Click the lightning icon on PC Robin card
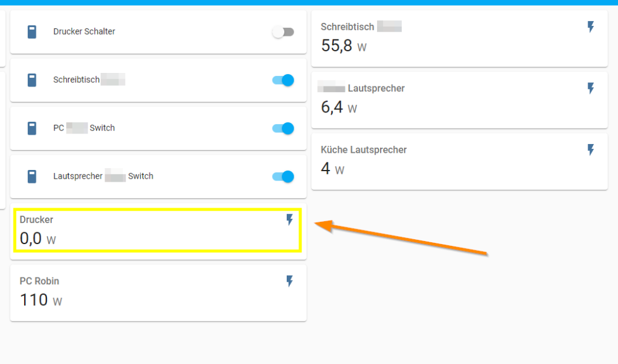 click(x=290, y=281)
